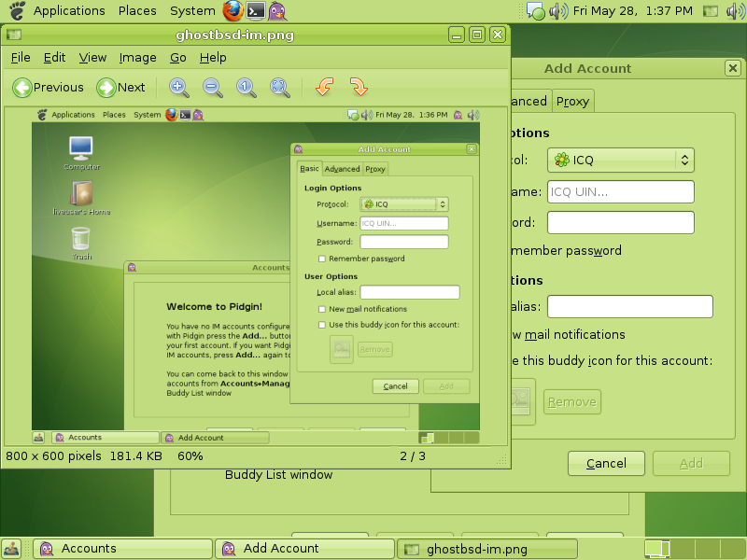Viewport: 747px width, 560px height.
Task: Select the ghostbsd-im.png taskbar entry
Action: [x=486, y=549]
